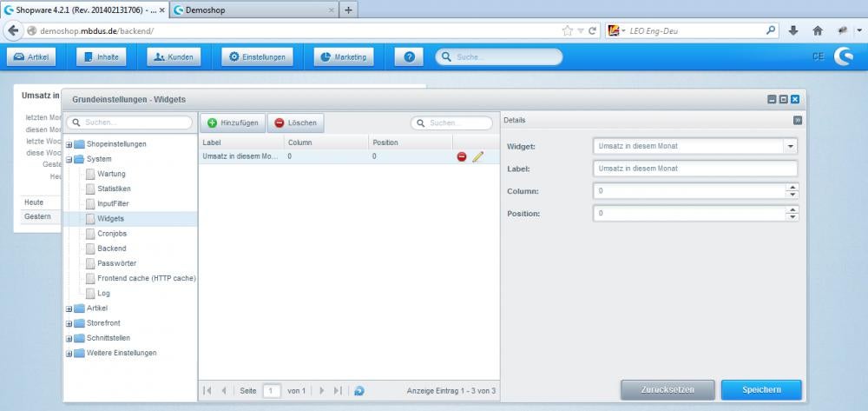Collapse the System folder

pyautogui.click(x=69, y=160)
